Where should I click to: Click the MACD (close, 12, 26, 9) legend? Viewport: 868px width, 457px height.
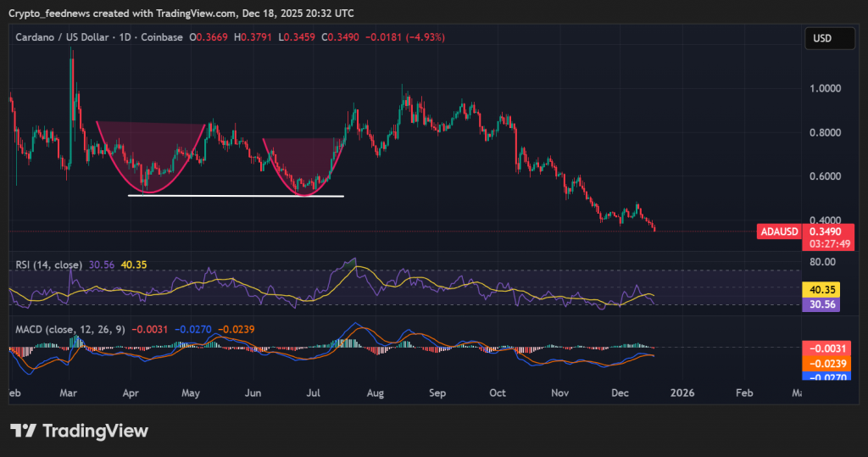[70, 329]
